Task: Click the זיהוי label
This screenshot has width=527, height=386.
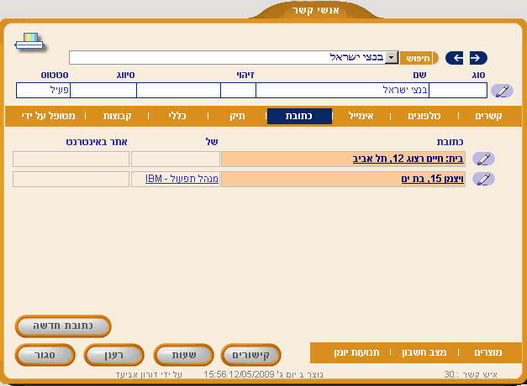Action: 245,75
